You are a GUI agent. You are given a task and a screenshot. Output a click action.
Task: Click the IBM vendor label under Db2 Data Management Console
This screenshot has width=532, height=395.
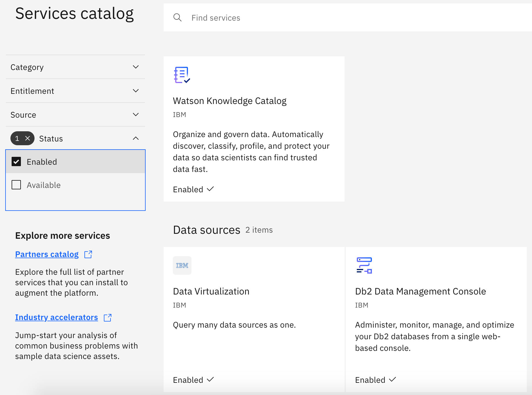coord(362,305)
